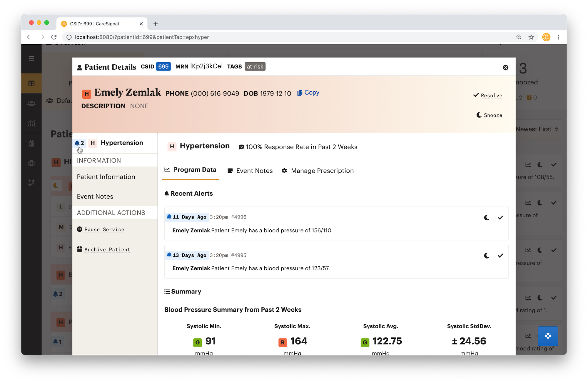The image size is (588, 383).
Task: Open the Manage Prescription tab
Action: click(x=318, y=171)
